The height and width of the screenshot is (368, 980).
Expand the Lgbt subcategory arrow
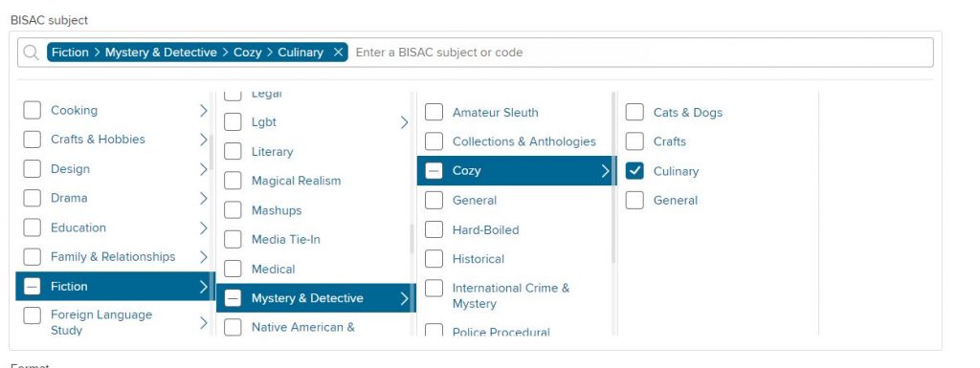click(x=405, y=122)
